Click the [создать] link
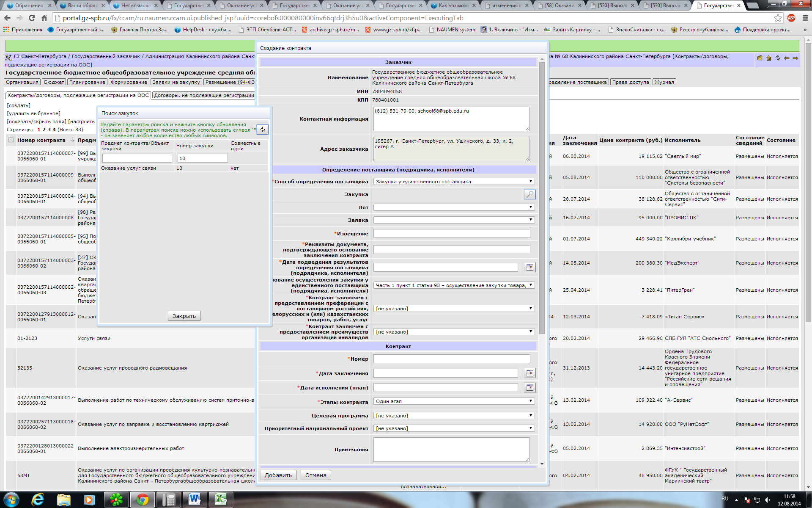The width and height of the screenshot is (812, 508). point(19,105)
